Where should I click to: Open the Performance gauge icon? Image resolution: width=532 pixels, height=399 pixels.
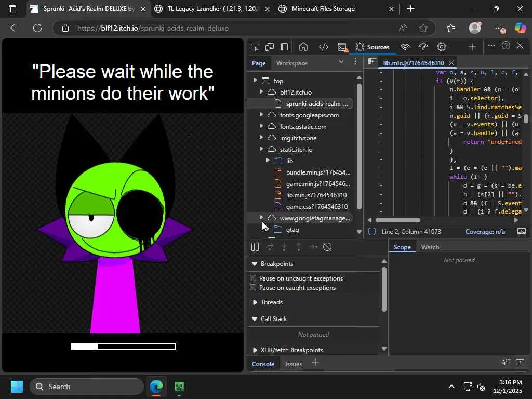pos(423,47)
